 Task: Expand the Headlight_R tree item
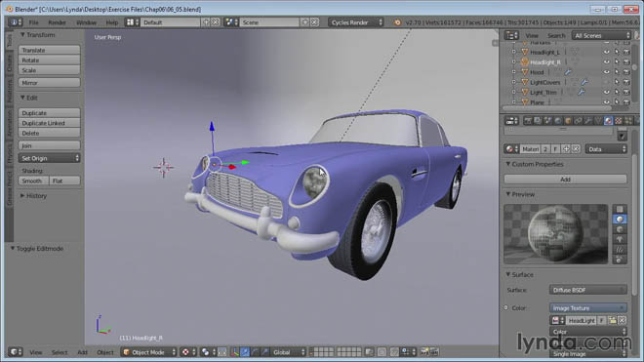513,62
